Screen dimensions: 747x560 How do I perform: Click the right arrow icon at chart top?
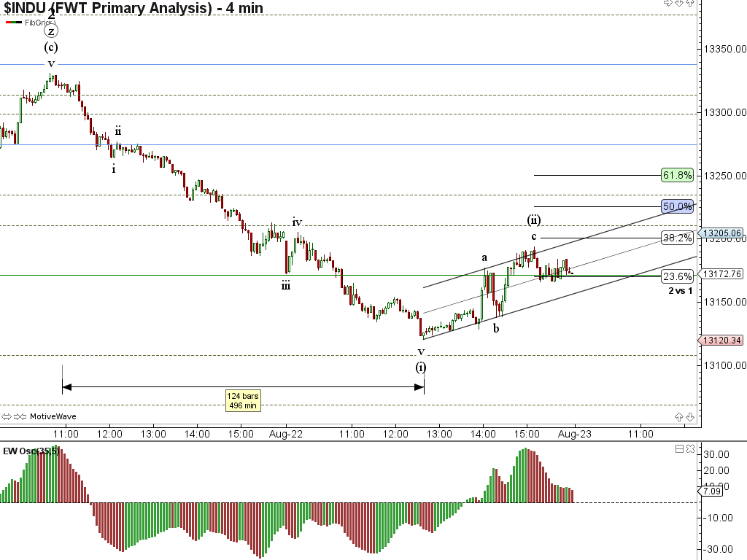(667, 3)
